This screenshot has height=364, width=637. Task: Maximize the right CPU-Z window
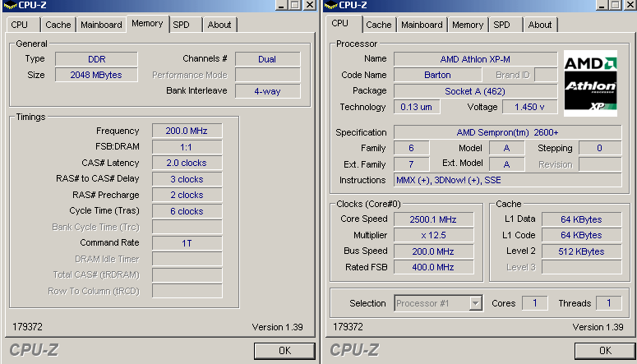tap(616, 4)
